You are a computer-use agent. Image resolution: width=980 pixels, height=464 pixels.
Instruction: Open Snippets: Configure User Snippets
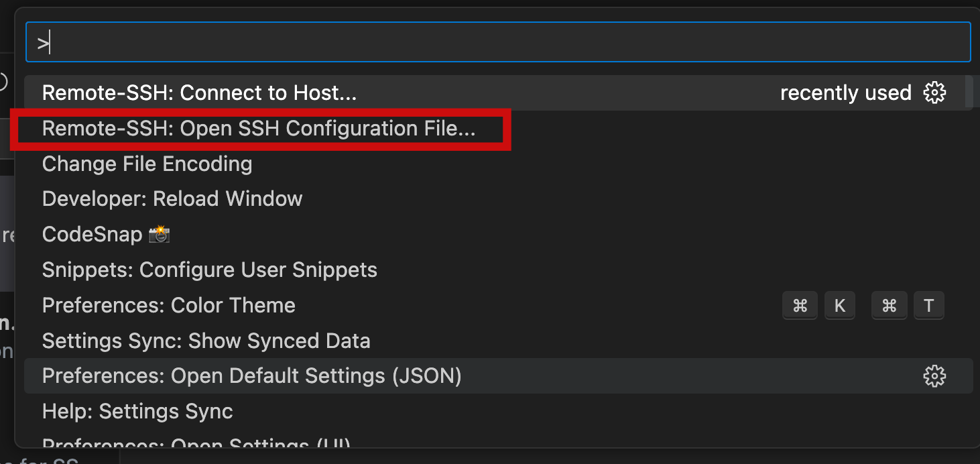(498, 270)
